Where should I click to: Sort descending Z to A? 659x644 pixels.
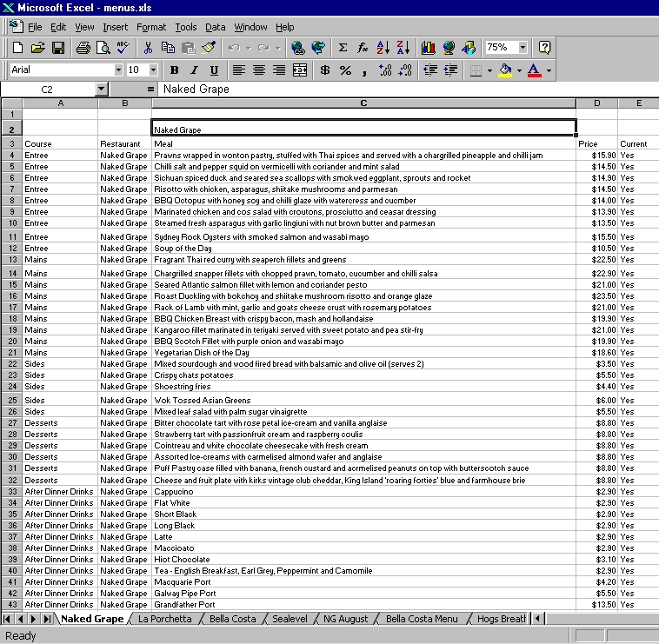click(403, 48)
